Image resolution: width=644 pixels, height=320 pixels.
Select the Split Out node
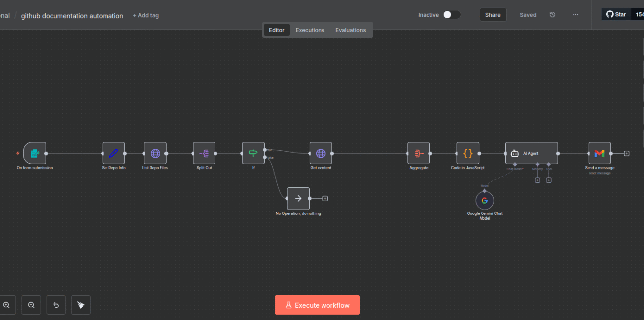(x=204, y=154)
